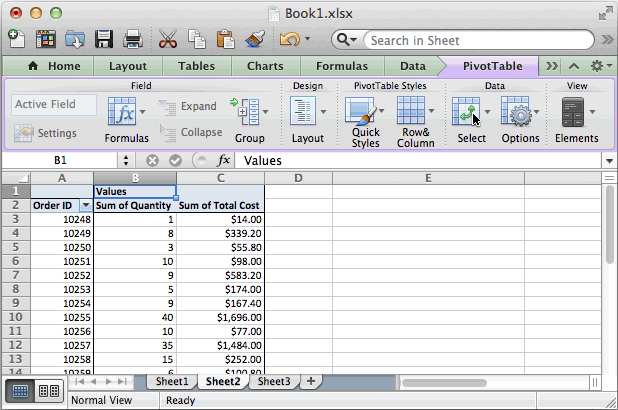Open the Undo history dropdown arrow
Viewport: 618px width, 410px height.
point(307,39)
